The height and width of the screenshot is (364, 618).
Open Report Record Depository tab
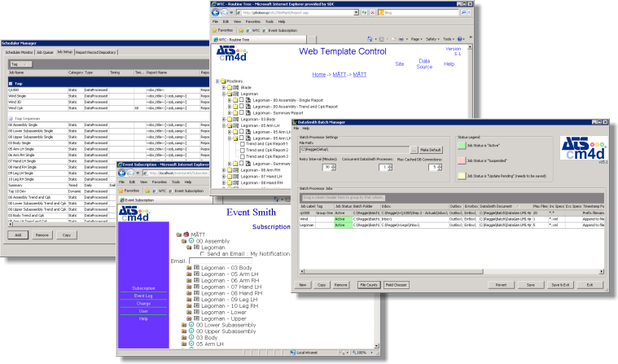96,52
